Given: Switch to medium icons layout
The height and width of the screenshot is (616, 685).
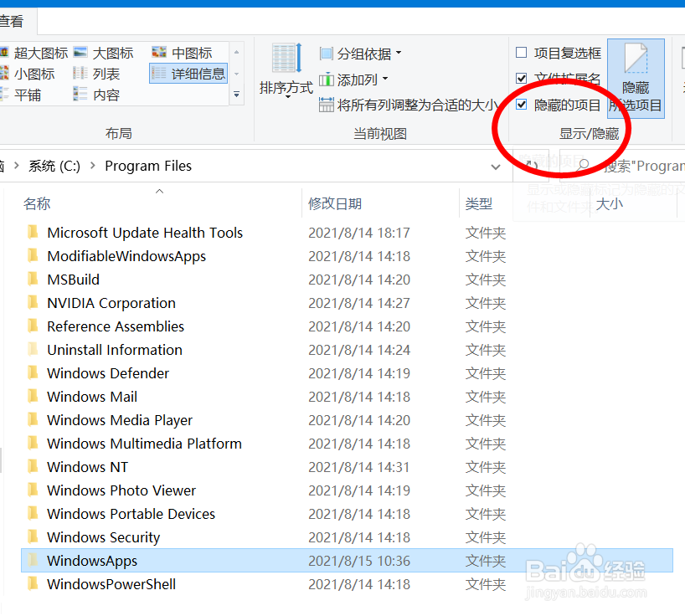Looking at the screenshot, I should (183, 54).
